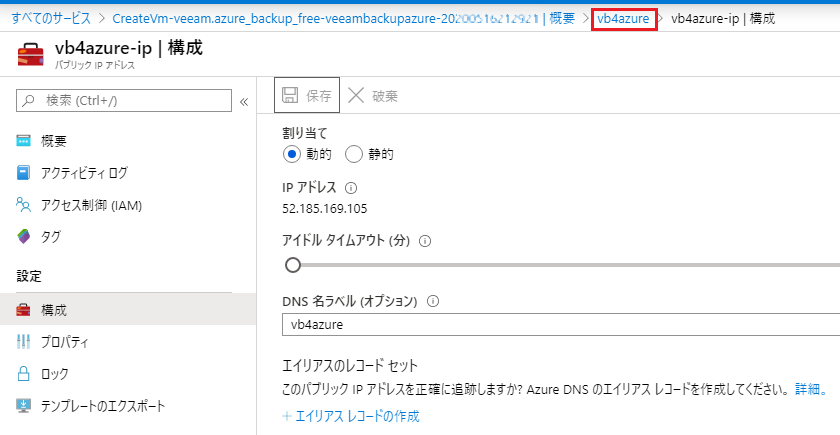
Task: Click the テンプレートのエクスポート monitor icon
Action: click(24, 406)
